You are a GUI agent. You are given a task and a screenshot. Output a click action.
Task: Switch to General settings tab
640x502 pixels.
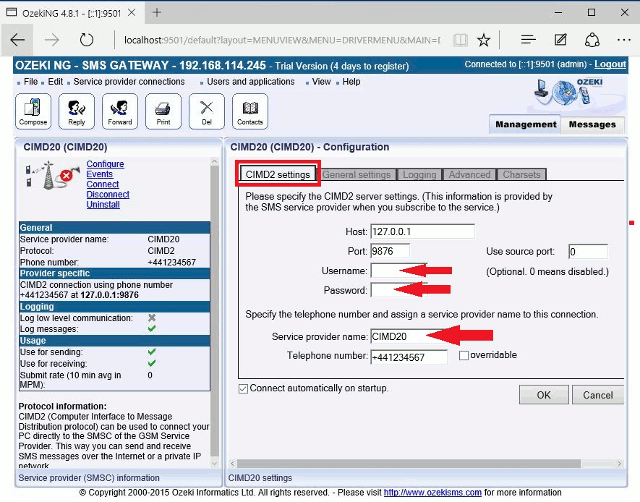356,175
